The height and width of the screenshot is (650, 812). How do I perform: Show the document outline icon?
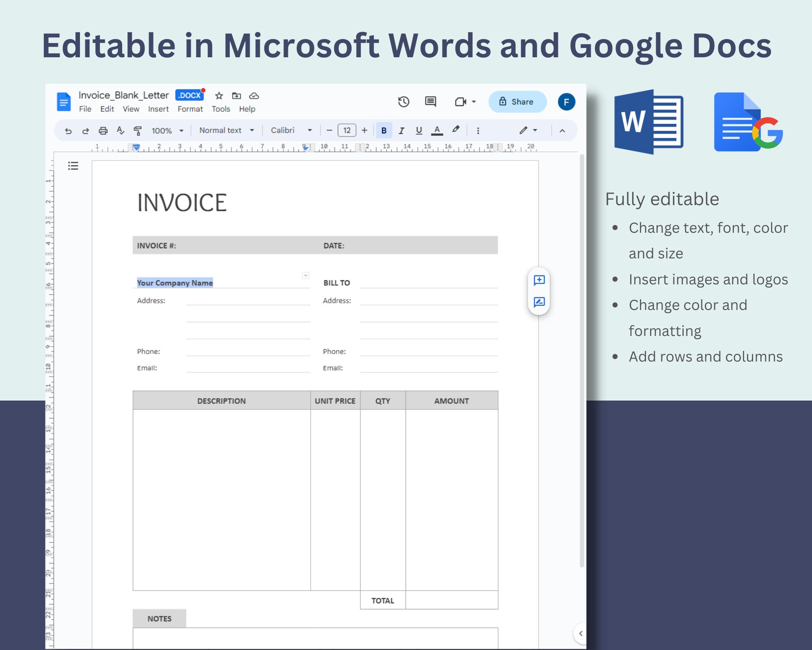tap(73, 166)
